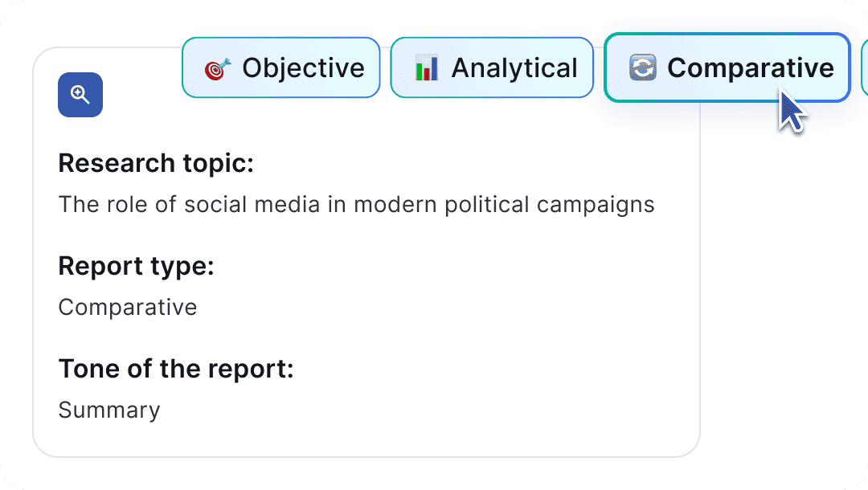Viewport: 868px width, 490px height.
Task: Click the dartboard target icon
Action: pyautogui.click(x=218, y=68)
